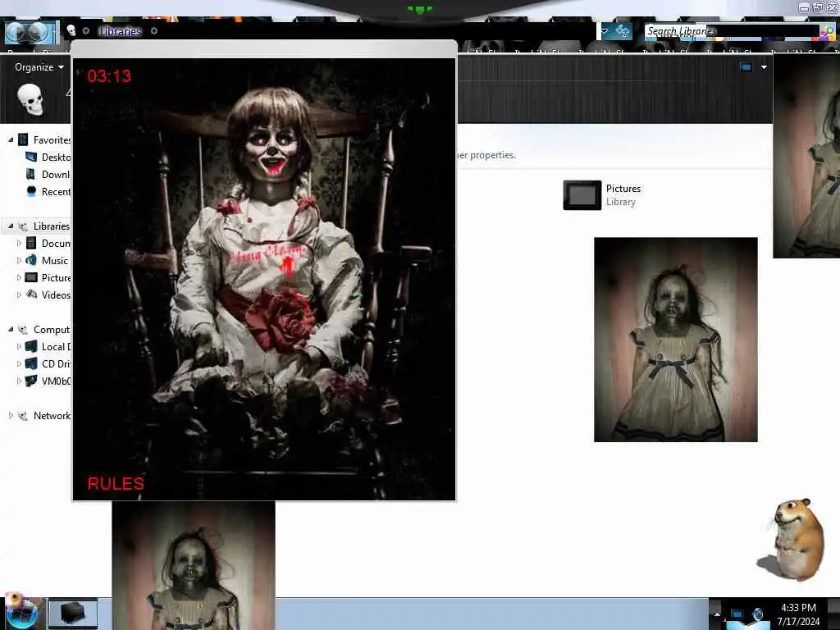Screen dimensions: 840x630
Task: Collapse the Favorites group in the tree
Action: click(x=10, y=139)
